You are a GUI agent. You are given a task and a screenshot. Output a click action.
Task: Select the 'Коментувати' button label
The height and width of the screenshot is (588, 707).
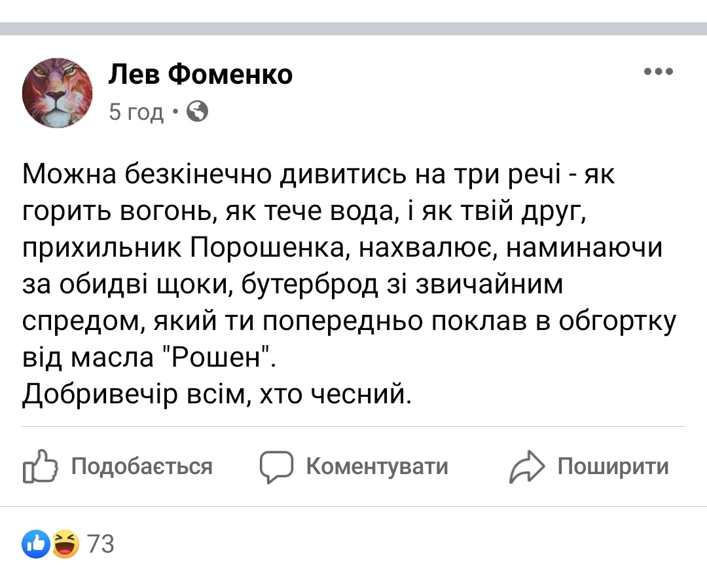377,466
